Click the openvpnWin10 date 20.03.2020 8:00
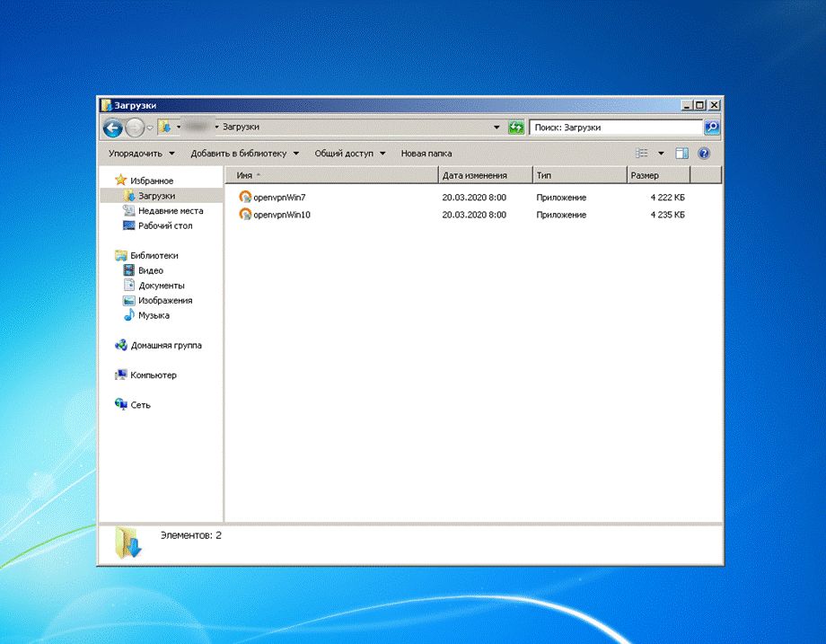 pos(474,215)
